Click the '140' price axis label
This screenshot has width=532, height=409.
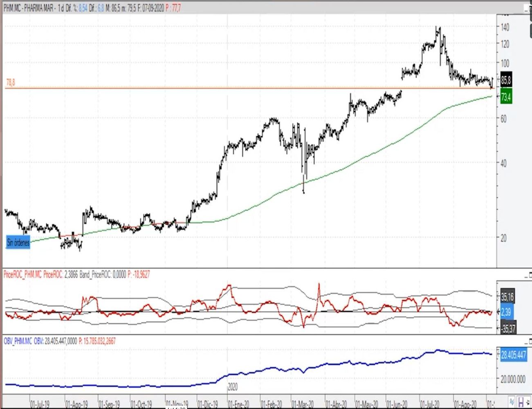click(505, 27)
